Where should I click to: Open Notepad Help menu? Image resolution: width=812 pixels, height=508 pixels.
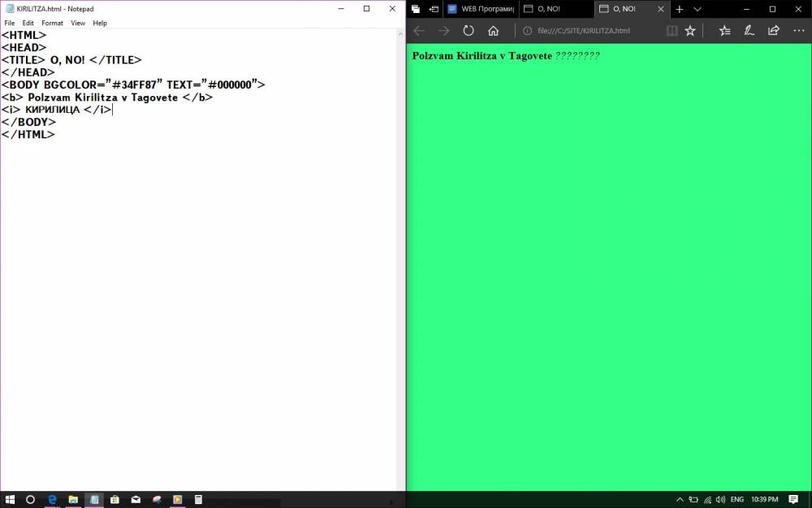tap(100, 23)
